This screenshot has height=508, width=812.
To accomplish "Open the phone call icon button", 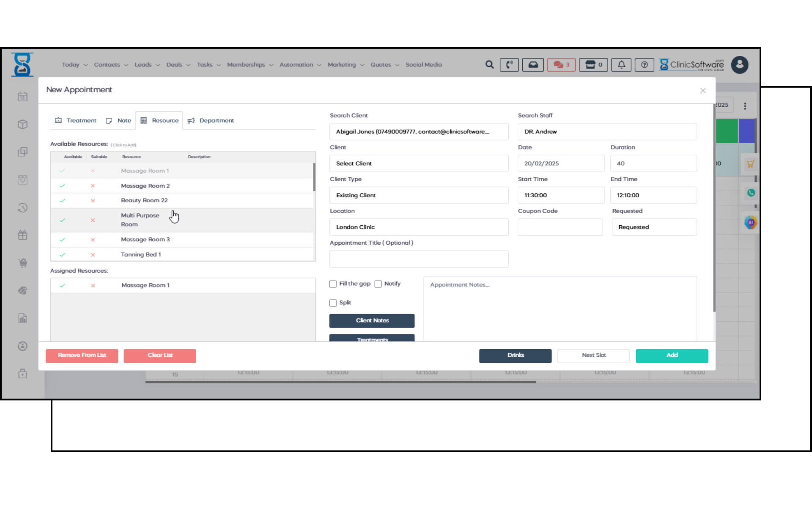I will point(509,65).
